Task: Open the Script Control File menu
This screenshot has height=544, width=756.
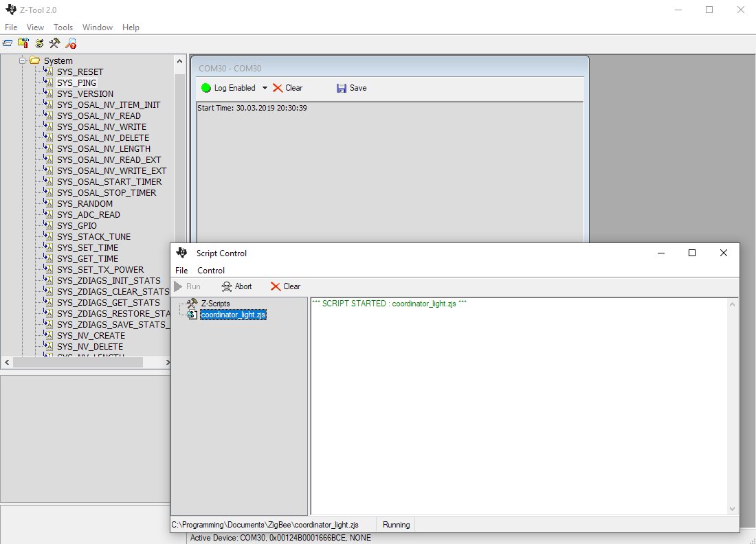Action: [x=181, y=271]
